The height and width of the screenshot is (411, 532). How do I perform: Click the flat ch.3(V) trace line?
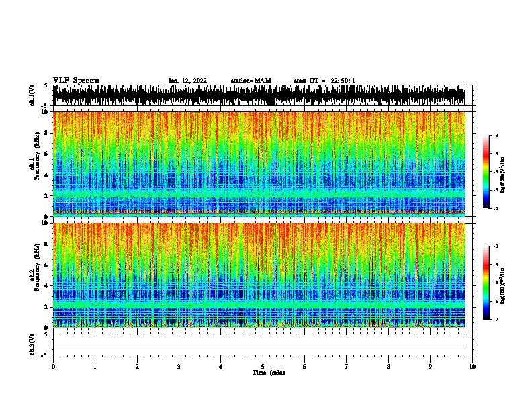tap(259, 345)
